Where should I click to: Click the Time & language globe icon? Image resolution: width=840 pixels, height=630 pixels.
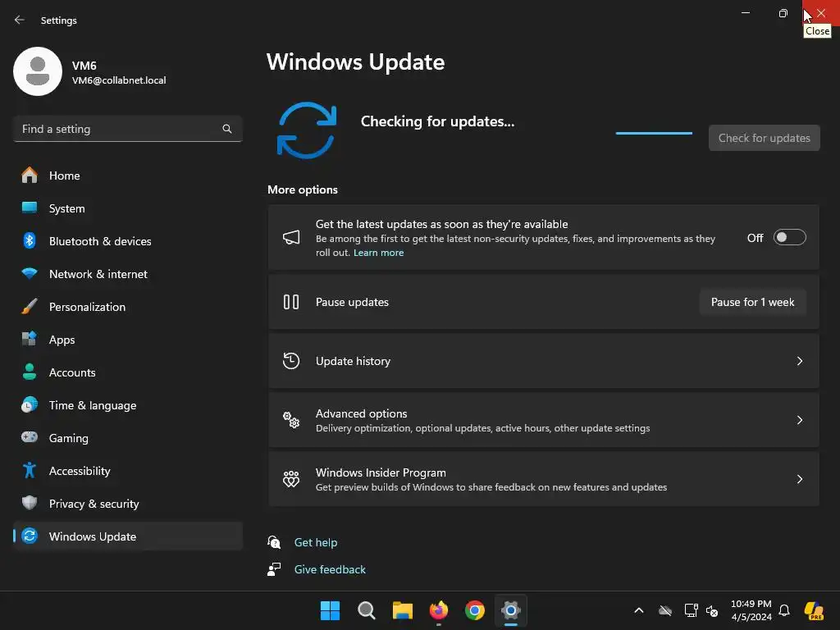click(x=30, y=404)
